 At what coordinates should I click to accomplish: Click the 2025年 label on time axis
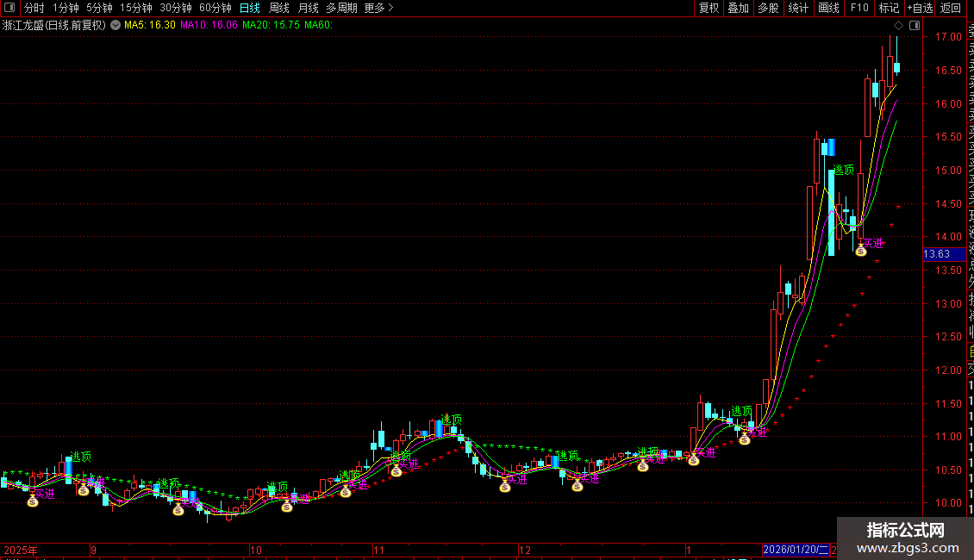pos(21,550)
